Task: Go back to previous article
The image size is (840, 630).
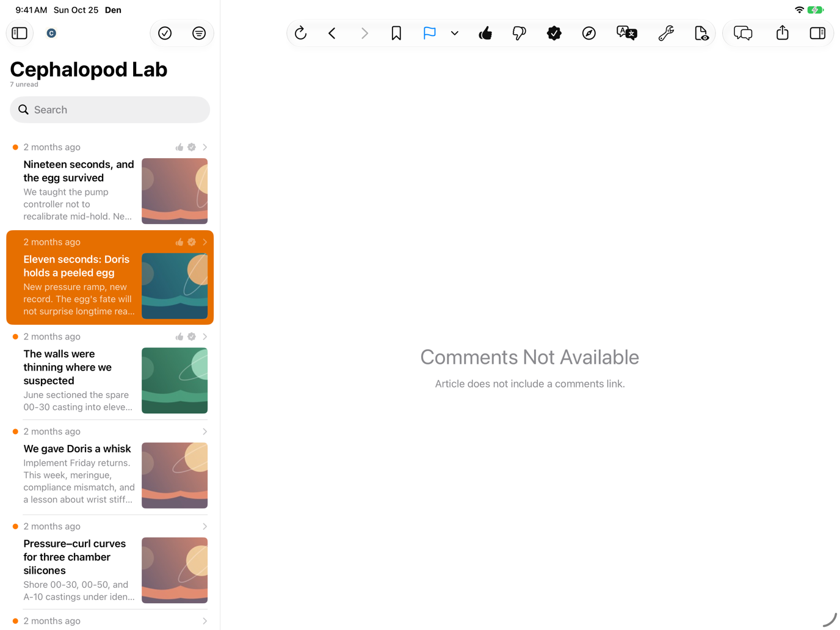Action: [x=332, y=33]
